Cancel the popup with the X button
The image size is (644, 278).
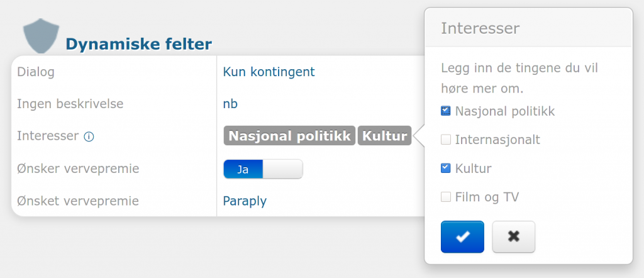[x=513, y=236]
